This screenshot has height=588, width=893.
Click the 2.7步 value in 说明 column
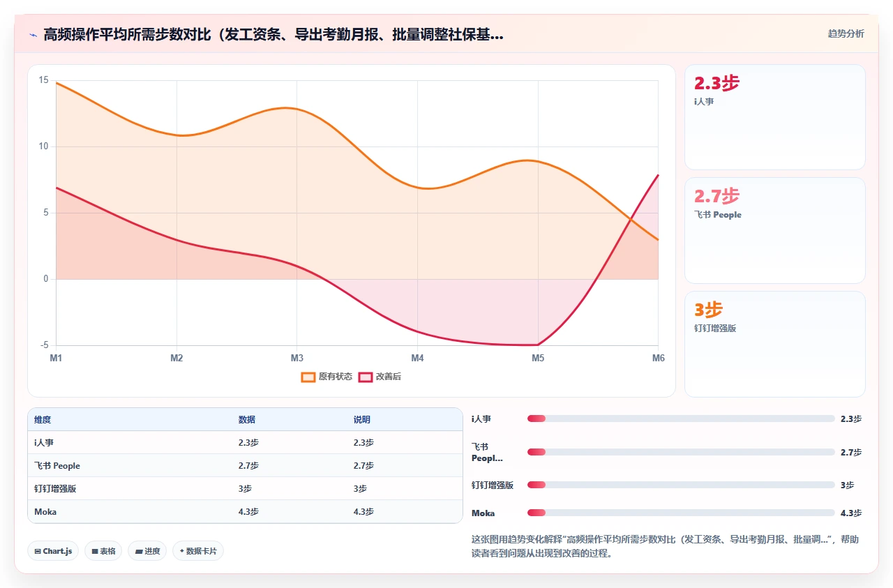tap(363, 466)
